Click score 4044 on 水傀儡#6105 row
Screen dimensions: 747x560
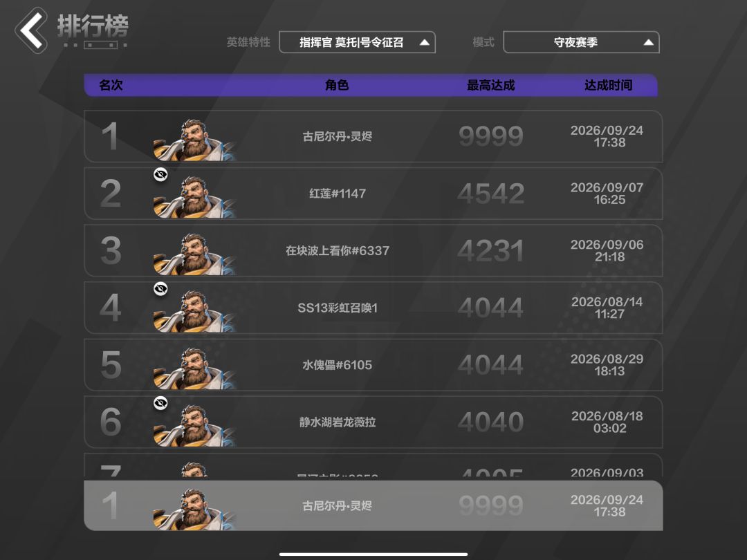(490, 365)
